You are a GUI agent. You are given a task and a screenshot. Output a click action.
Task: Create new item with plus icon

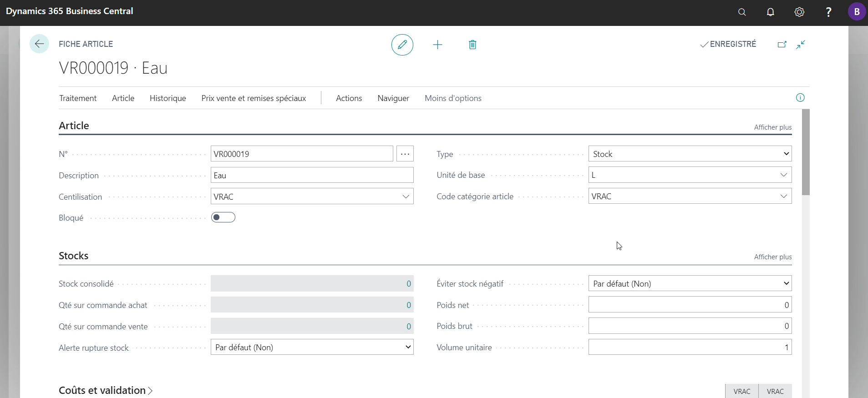[437, 45]
